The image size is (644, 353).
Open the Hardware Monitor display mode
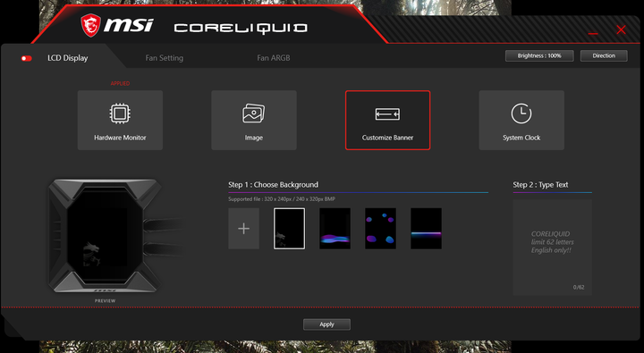point(120,121)
